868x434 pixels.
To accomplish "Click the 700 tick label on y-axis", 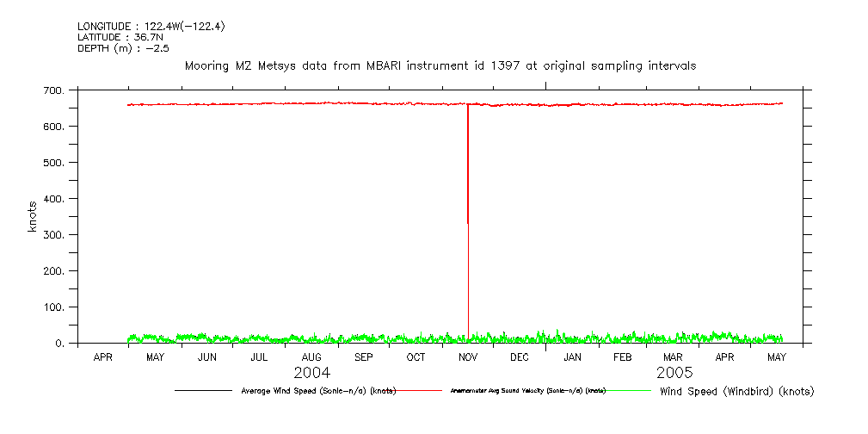I will point(52,90).
